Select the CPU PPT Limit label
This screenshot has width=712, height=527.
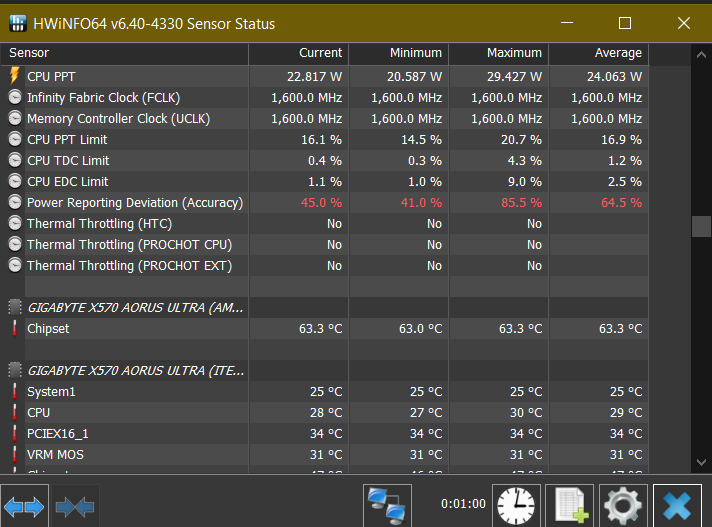point(67,140)
